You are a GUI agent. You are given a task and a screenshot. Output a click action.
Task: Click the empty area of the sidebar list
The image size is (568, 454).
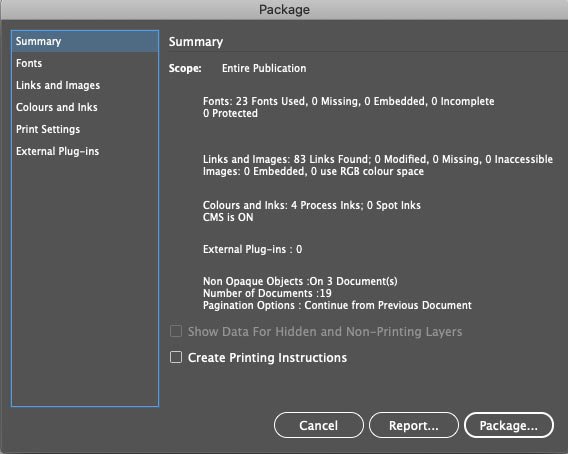tap(85, 283)
